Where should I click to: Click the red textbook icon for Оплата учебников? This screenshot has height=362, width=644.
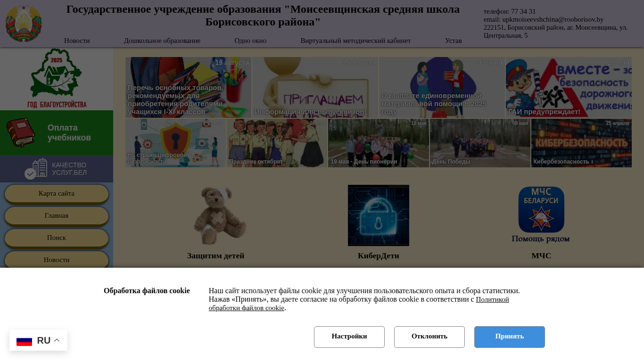click(21, 132)
